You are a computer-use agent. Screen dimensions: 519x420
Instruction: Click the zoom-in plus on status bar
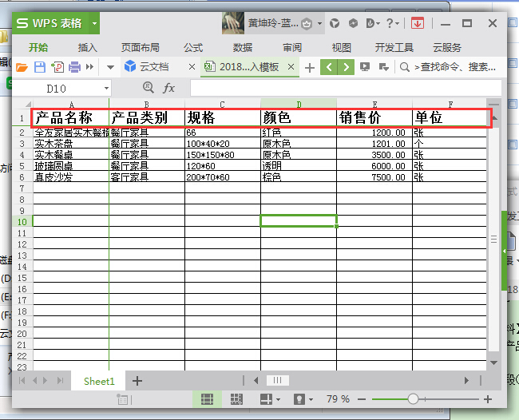coord(487,398)
